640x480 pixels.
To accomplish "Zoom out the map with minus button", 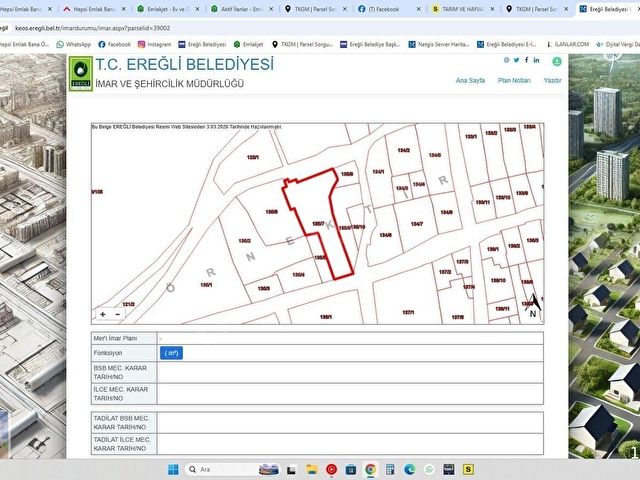I will [118, 314].
